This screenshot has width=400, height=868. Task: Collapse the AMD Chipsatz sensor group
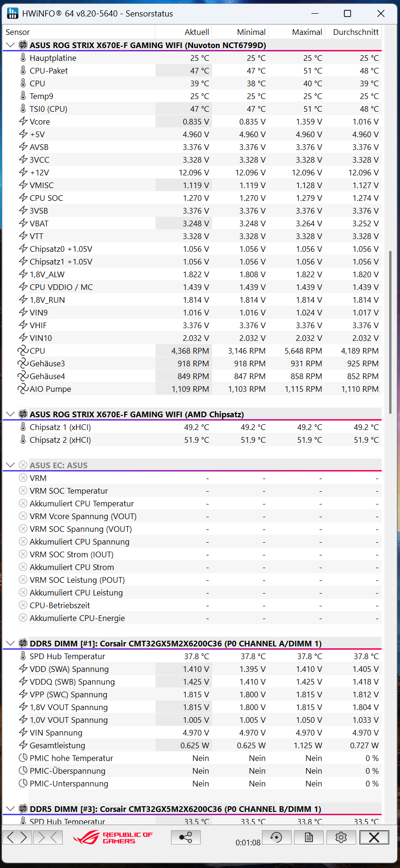(x=10, y=414)
